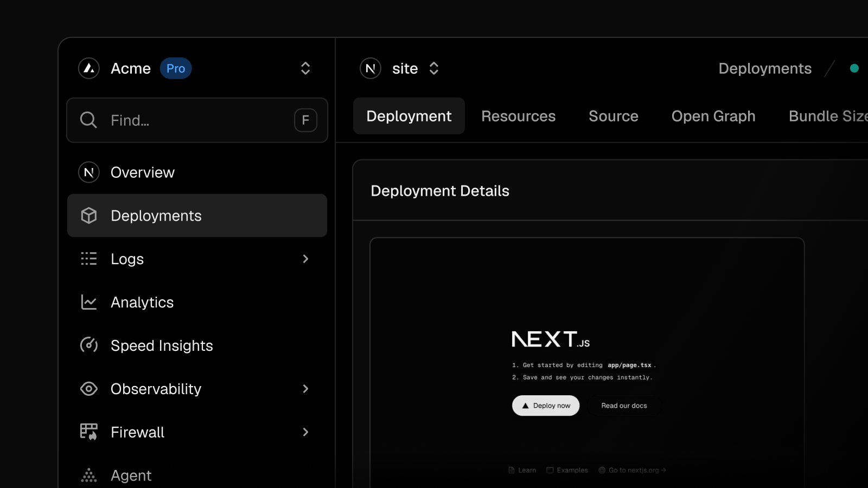Click the Deployments breadcrumb link

pos(765,68)
